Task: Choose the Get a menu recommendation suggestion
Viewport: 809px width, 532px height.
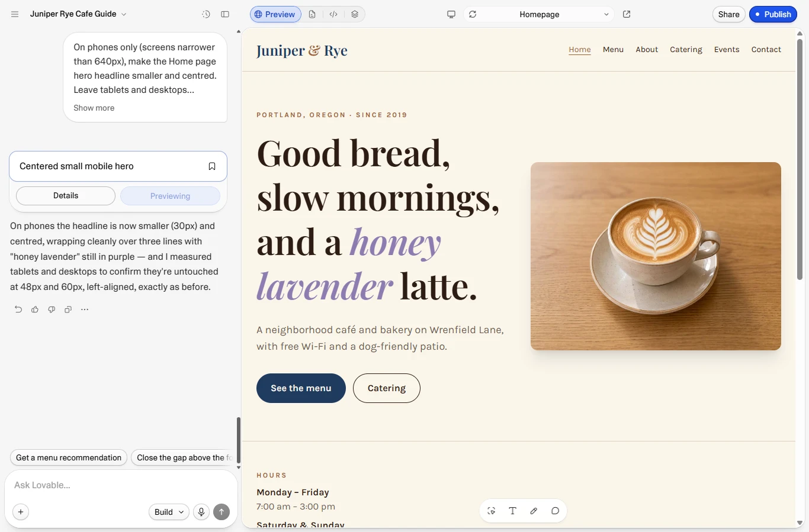Action: (69, 457)
